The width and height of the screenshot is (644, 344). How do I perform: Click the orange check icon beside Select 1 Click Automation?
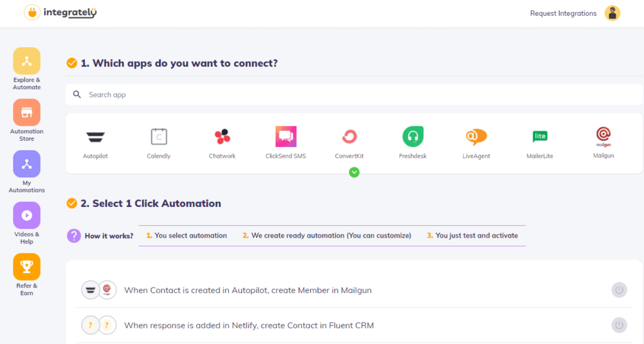point(72,203)
